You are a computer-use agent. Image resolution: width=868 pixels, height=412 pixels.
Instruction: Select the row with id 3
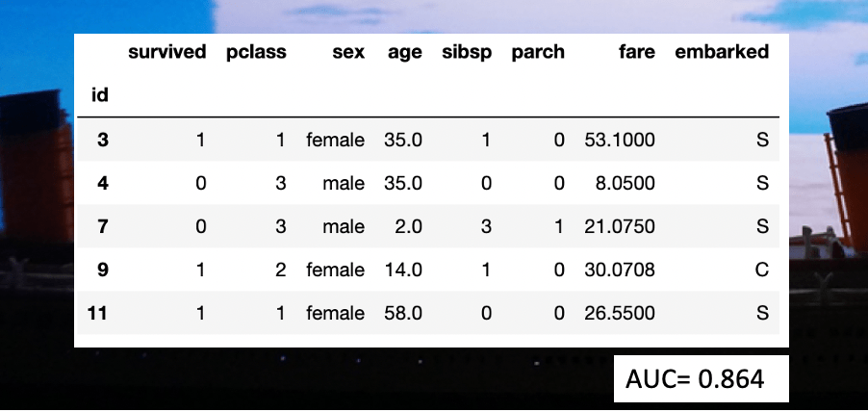point(103,141)
